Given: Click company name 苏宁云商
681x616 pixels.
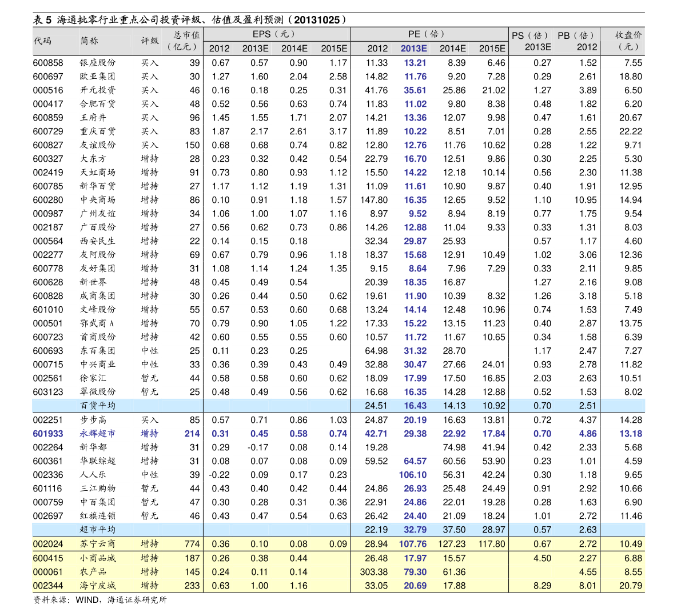Looking at the screenshot, I should tap(98, 544).
